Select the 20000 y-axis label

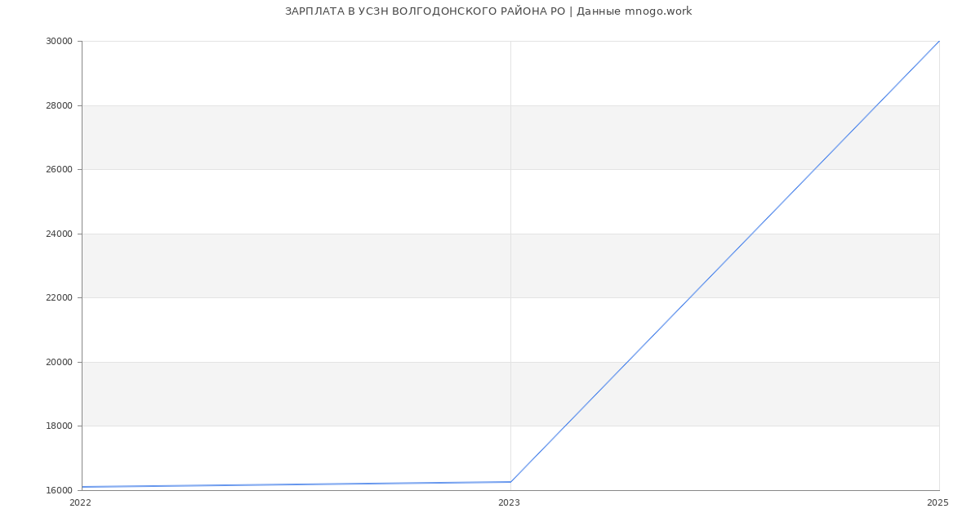click(59, 362)
